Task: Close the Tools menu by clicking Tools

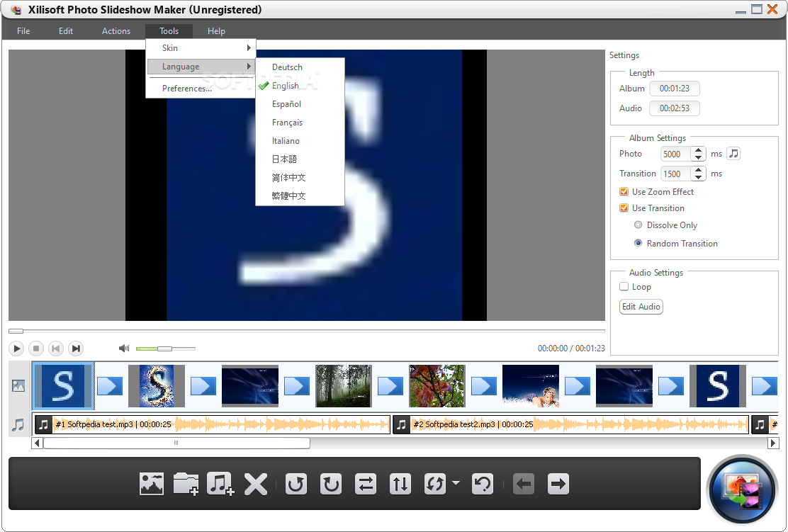Action: tap(169, 31)
